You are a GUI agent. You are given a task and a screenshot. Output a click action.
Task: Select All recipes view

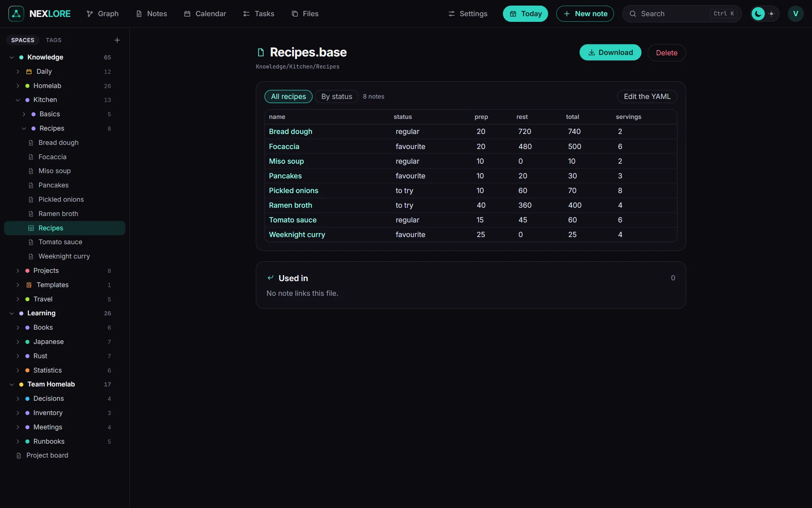(x=288, y=96)
